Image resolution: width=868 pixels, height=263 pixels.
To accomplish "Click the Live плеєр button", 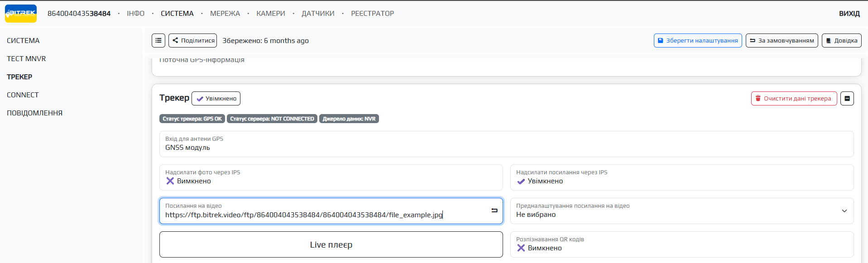I will 331,244.
